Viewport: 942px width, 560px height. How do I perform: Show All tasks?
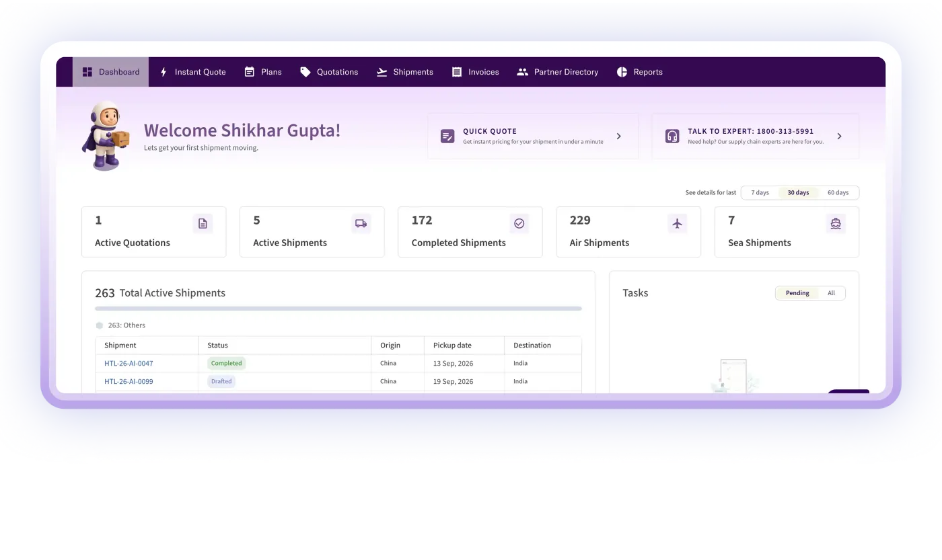(832, 293)
